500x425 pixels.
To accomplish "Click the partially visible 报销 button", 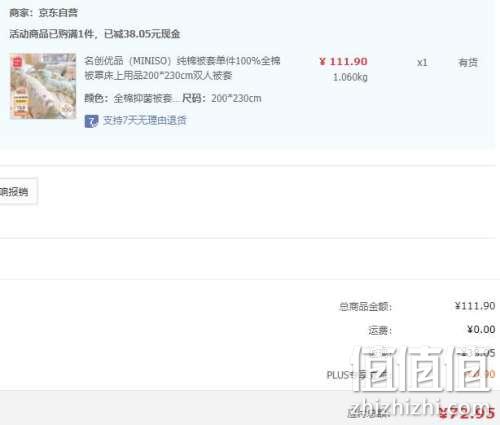I will (18, 191).
